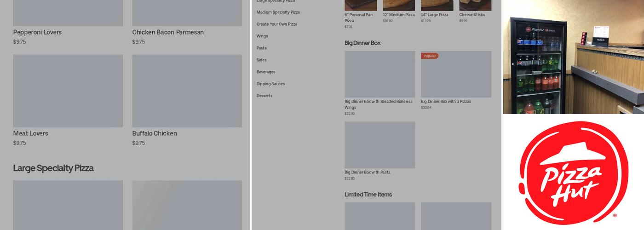Screen dimensions: 644x230
Task: Click the $32.94 price
Action: pyautogui.click(x=426, y=108)
